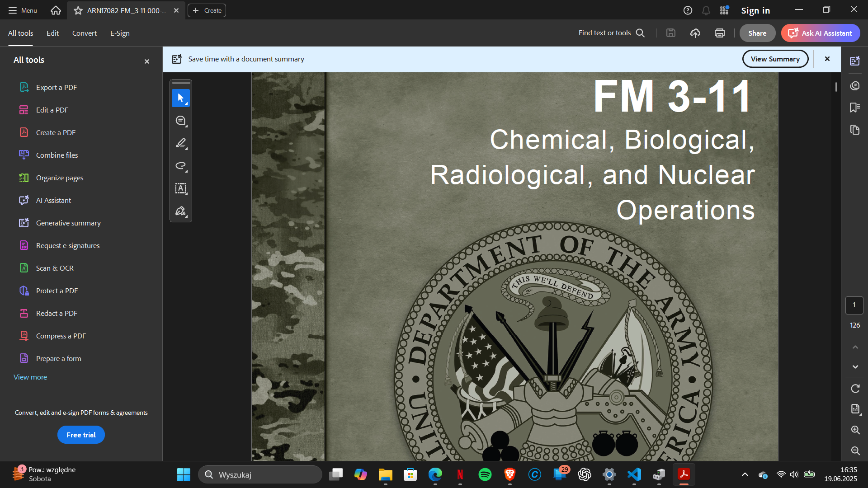
Task: Open the fill and sign pen tool
Action: click(181, 211)
